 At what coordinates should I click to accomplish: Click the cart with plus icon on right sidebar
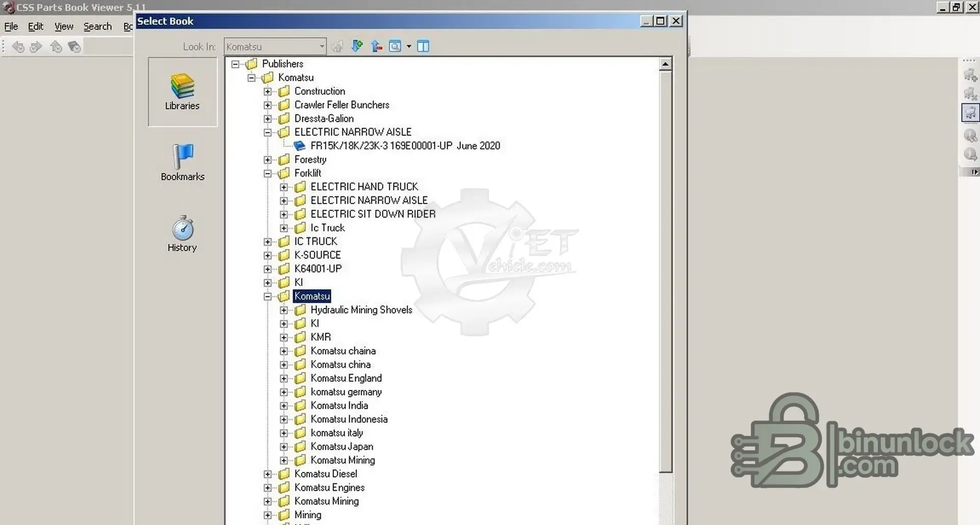pos(970,76)
